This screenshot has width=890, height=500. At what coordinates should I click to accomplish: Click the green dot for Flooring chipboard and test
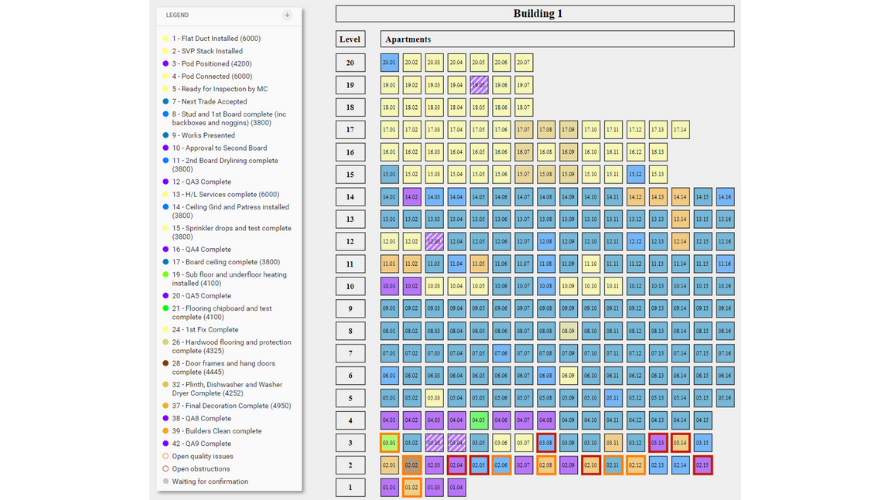pos(166,309)
